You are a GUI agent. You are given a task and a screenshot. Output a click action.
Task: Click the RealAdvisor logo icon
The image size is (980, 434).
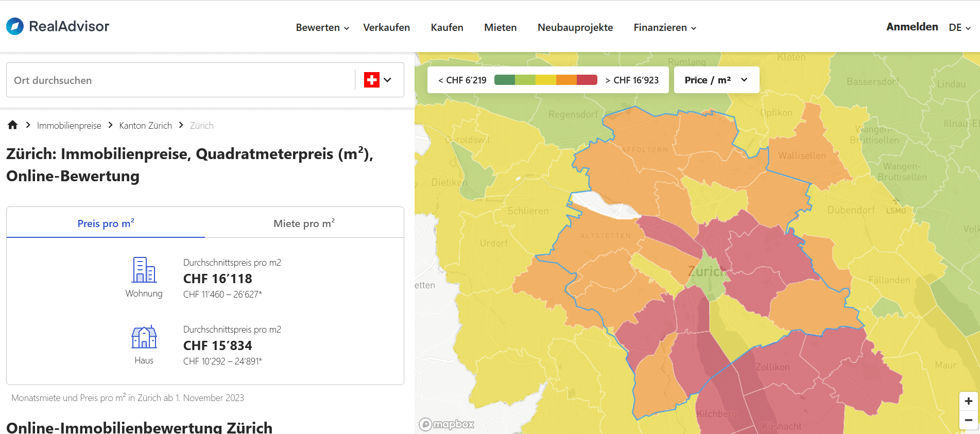pos(15,26)
